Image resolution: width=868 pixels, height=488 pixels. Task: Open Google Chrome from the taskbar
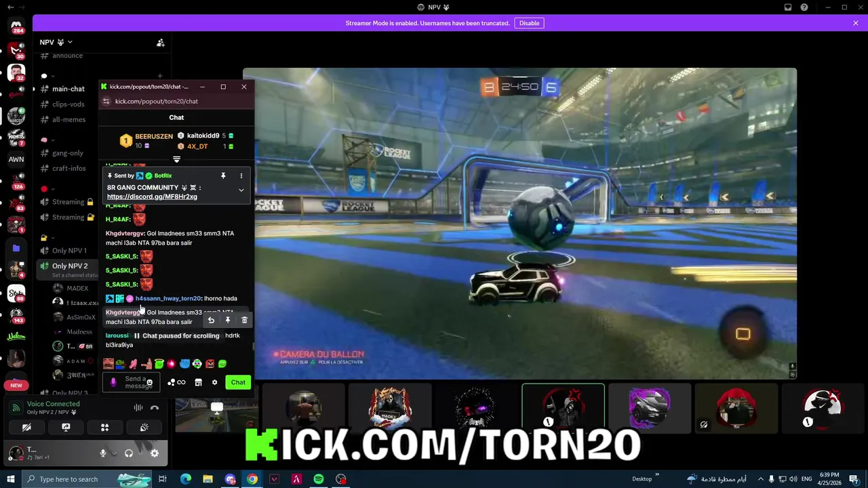(x=252, y=479)
